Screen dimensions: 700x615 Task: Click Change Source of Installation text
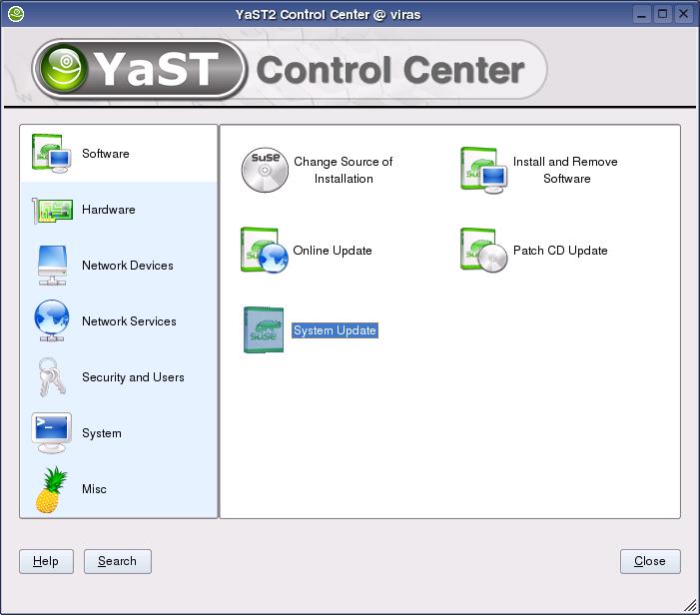pos(344,170)
